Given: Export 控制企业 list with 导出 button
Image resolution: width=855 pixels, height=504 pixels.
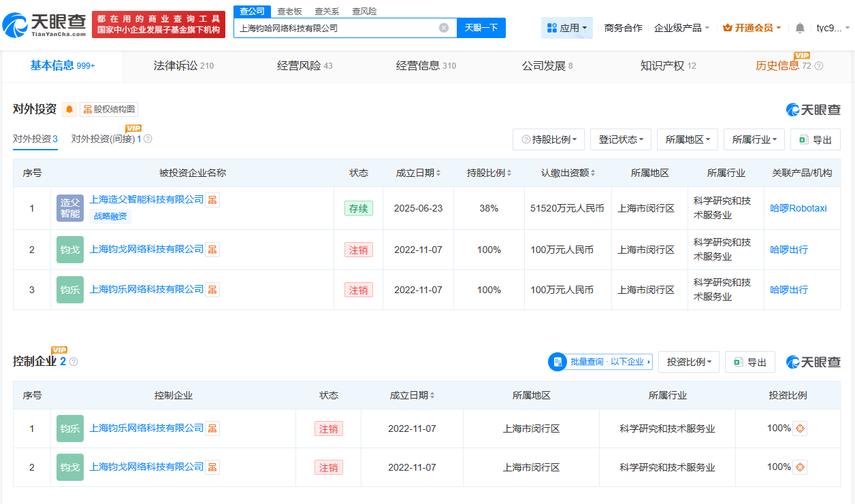Looking at the screenshot, I should point(749,363).
